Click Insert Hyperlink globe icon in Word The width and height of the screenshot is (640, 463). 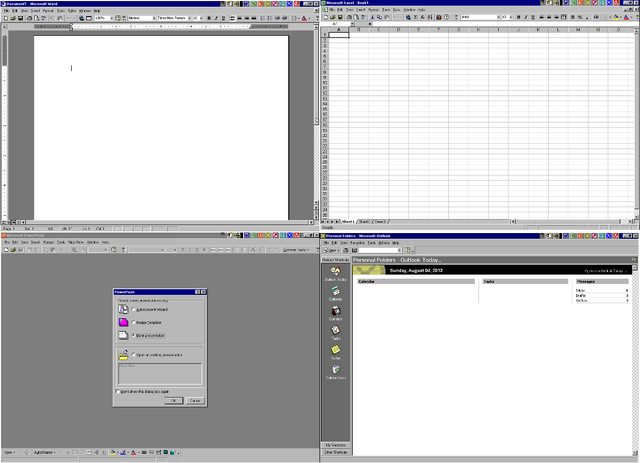click(x=82, y=18)
